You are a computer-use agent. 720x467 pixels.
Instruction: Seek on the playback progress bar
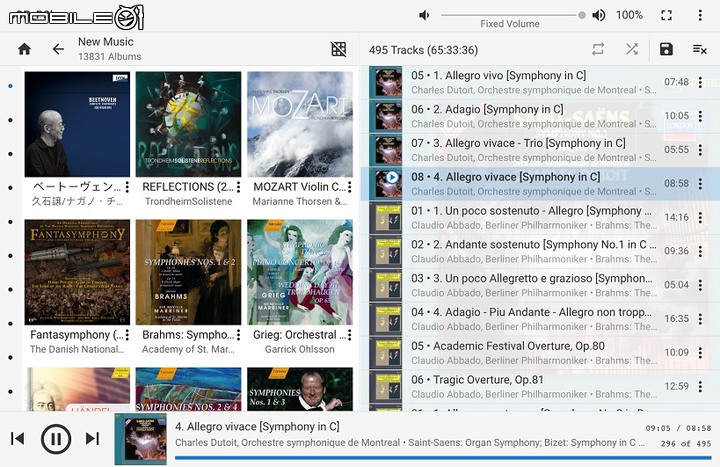click(443, 457)
